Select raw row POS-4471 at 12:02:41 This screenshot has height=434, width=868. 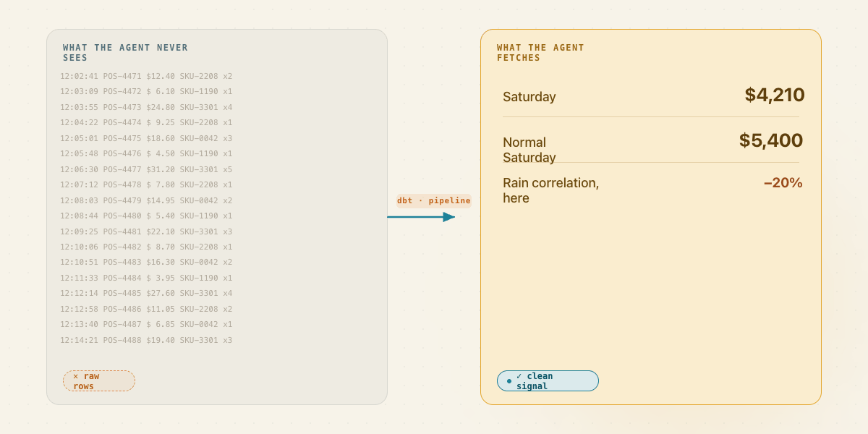146,76
